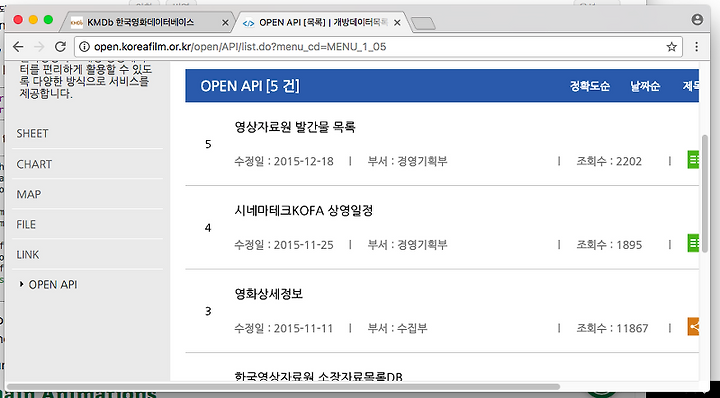View site information icon in address bar

click(84, 46)
